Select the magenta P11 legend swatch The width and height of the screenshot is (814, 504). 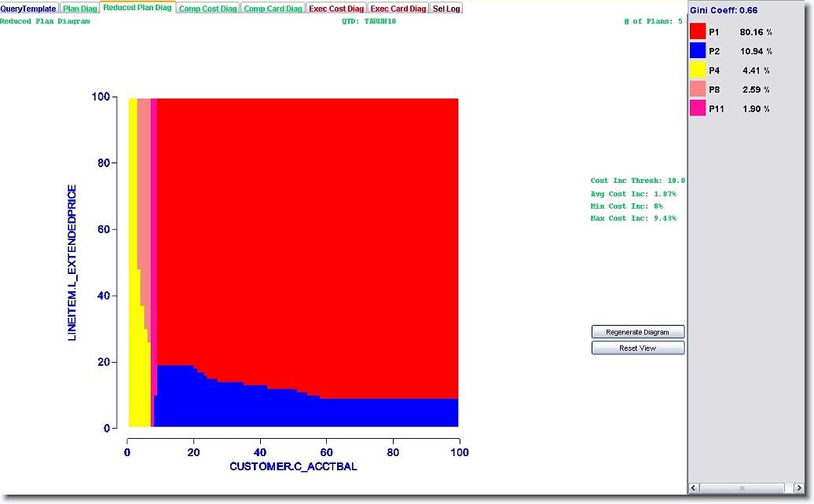698,109
